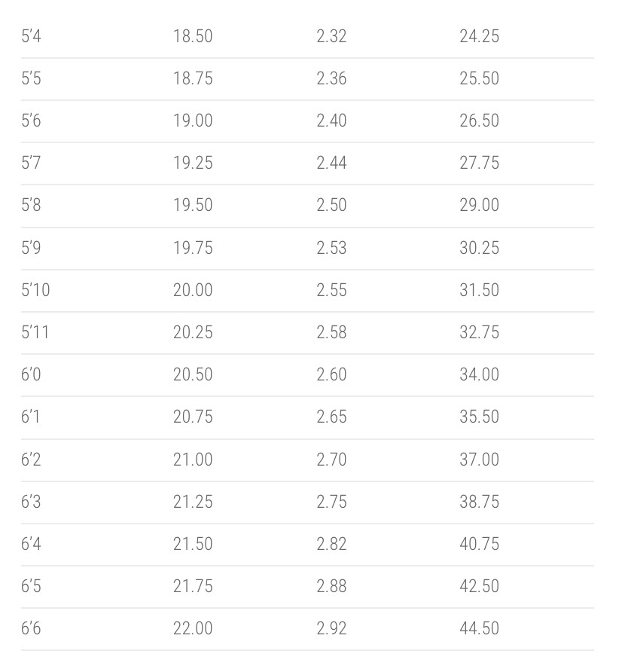Click the 21.00 value for height 6'2

pyautogui.click(x=193, y=460)
